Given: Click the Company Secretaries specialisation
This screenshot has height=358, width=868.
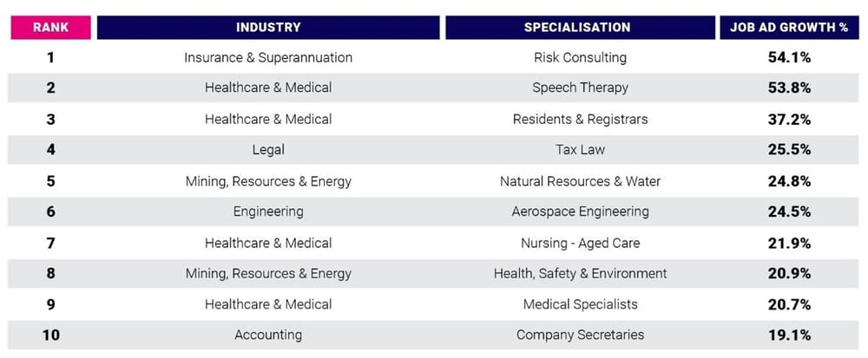Looking at the screenshot, I should pos(580,335).
